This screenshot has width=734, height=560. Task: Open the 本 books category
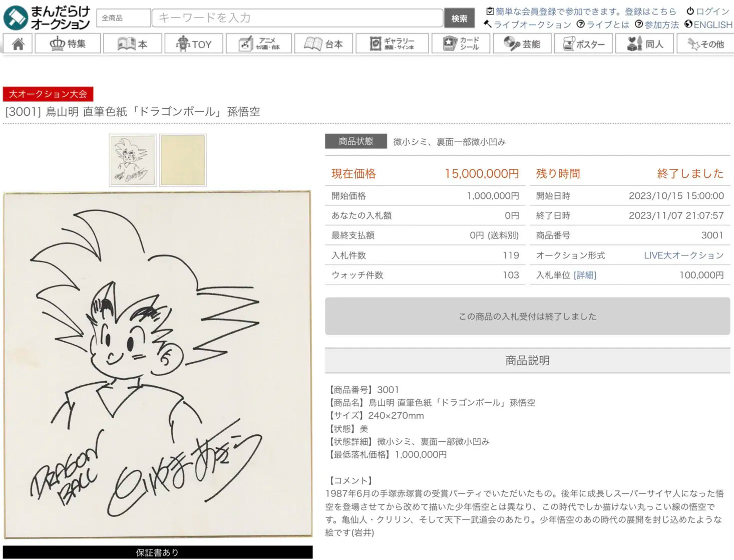[x=133, y=44]
